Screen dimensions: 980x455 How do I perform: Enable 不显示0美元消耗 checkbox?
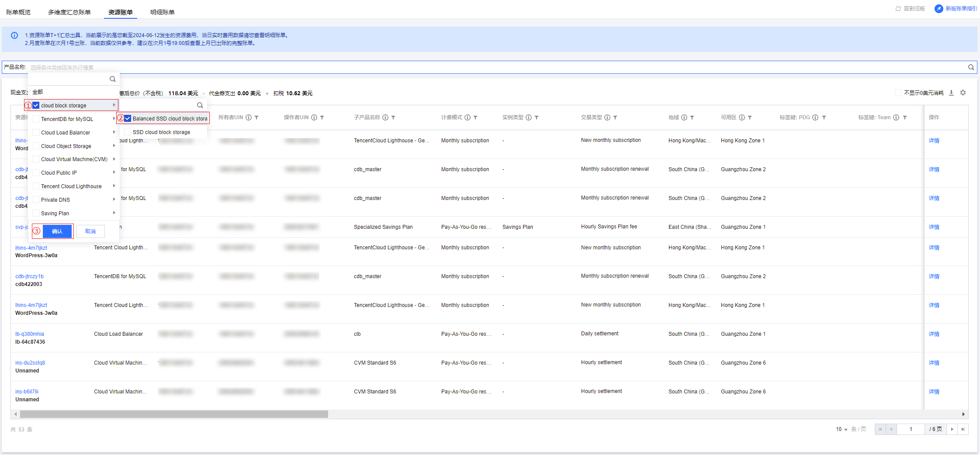click(898, 93)
